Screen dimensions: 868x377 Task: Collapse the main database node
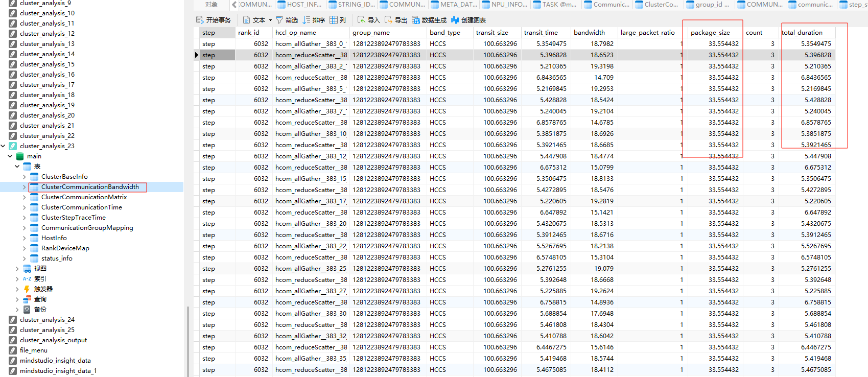[x=10, y=156]
